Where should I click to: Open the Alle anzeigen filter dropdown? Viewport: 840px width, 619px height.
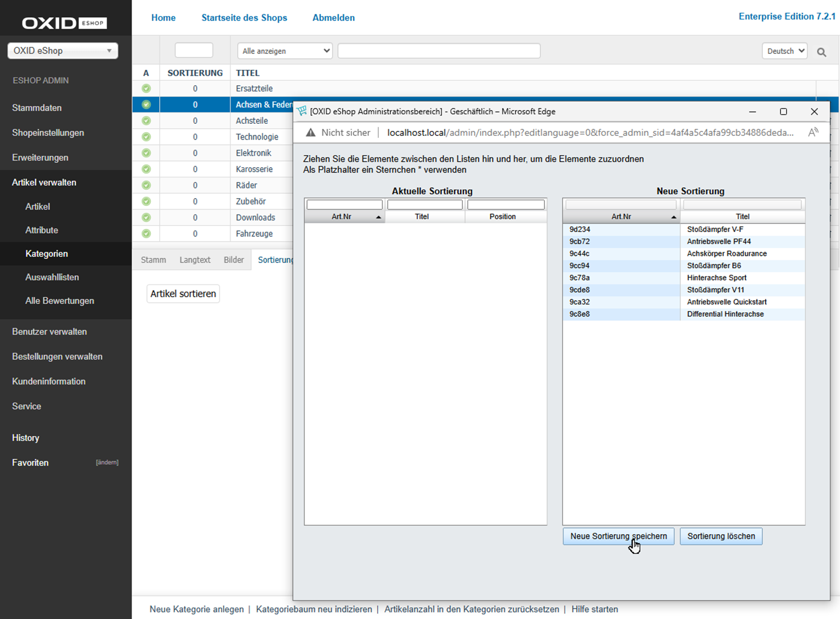(285, 51)
